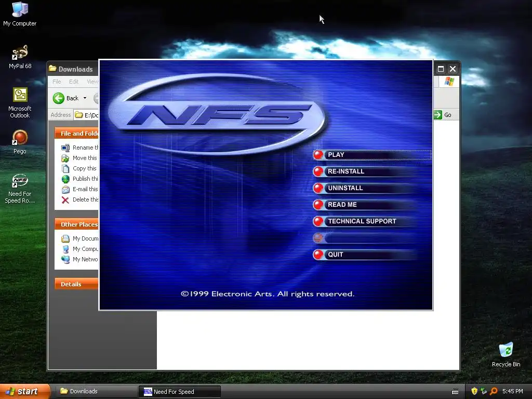Switch to Downloads taskbar button
The image size is (532, 399).
coord(96,392)
